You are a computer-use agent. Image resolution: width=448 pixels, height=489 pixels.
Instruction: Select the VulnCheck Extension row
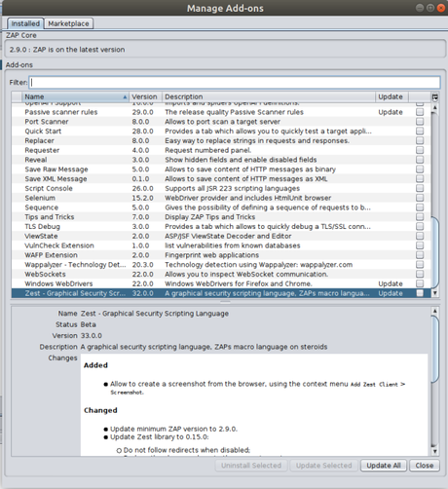pos(221,245)
